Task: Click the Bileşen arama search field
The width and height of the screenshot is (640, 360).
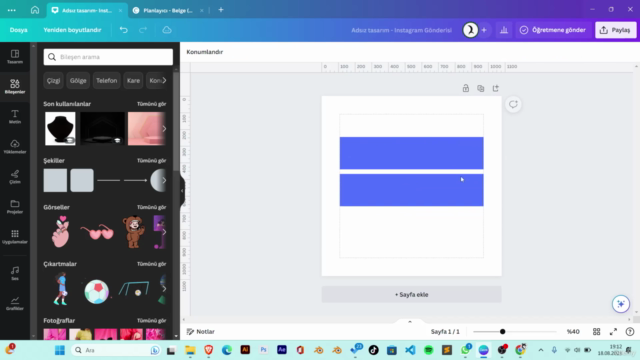Action: click(108, 57)
